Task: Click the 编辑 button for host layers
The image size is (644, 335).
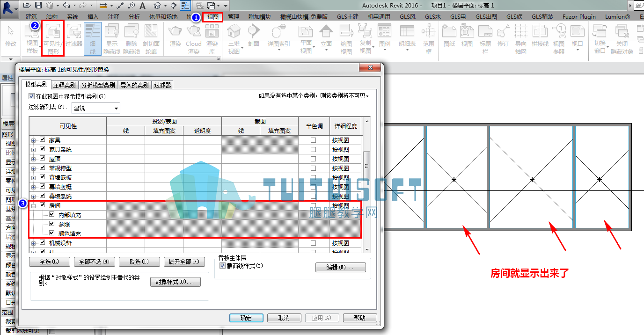Action: point(341,268)
